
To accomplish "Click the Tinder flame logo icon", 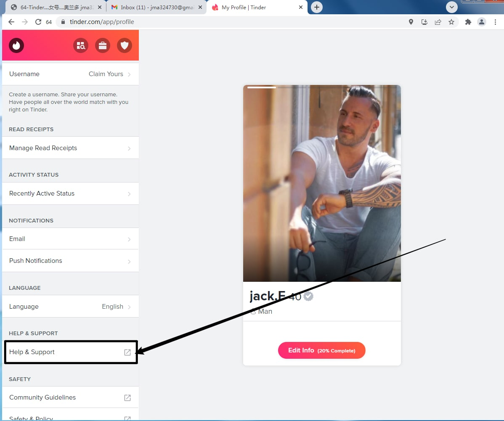I will (16, 45).
